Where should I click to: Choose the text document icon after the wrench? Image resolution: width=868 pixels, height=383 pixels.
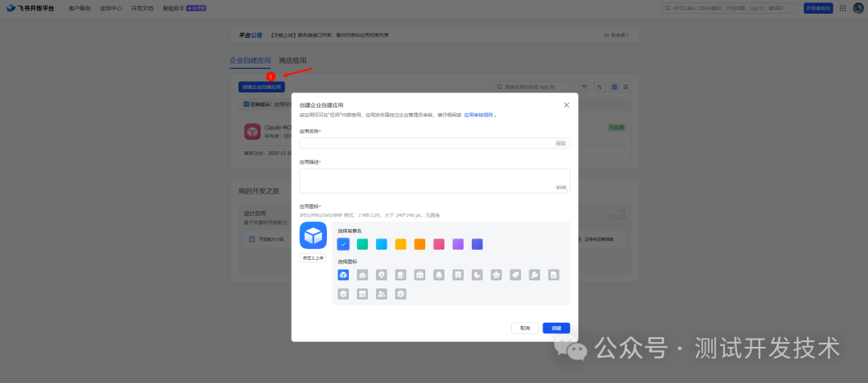554,275
